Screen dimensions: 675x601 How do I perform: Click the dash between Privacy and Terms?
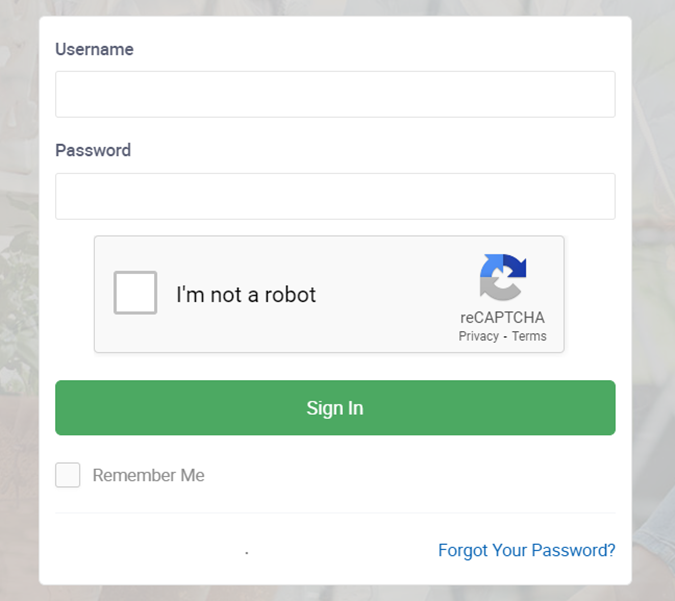(x=505, y=337)
